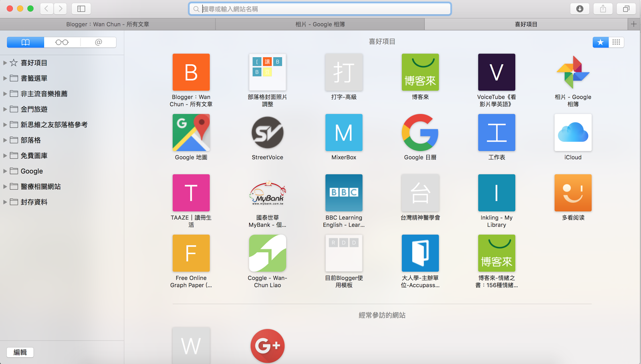Expand the 部落格 folder
The width and height of the screenshot is (641, 364).
(x=5, y=140)
